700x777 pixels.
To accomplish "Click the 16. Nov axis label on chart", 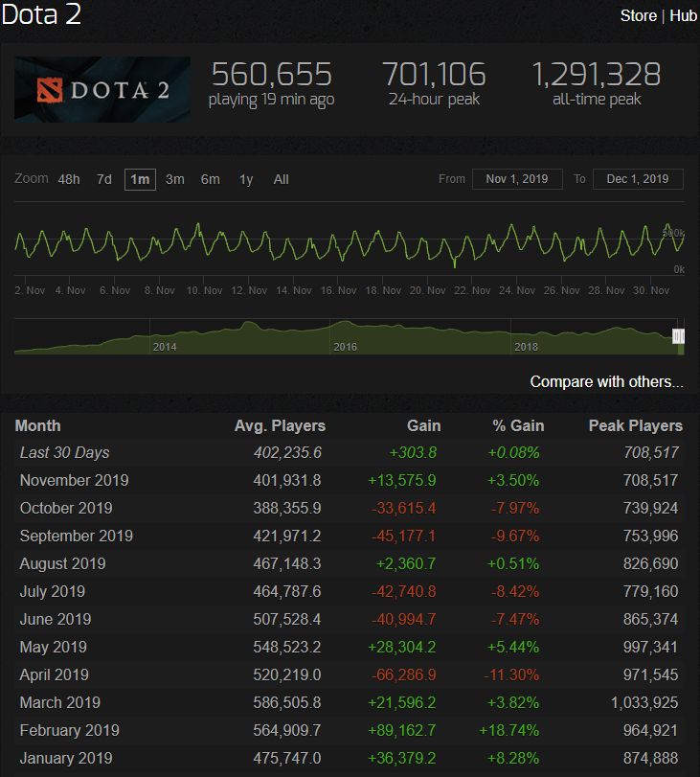I will point(339,290).
